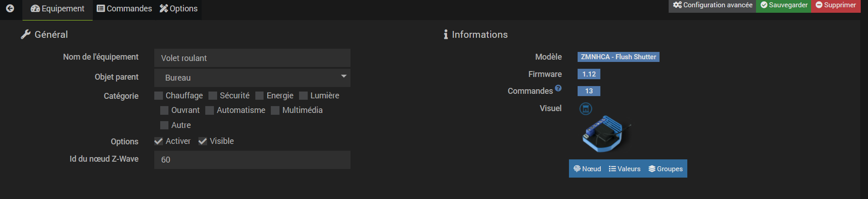This screenshot has height=199, width=868.
Task: Show the Valeurs list
Action: tap(624, 168)
